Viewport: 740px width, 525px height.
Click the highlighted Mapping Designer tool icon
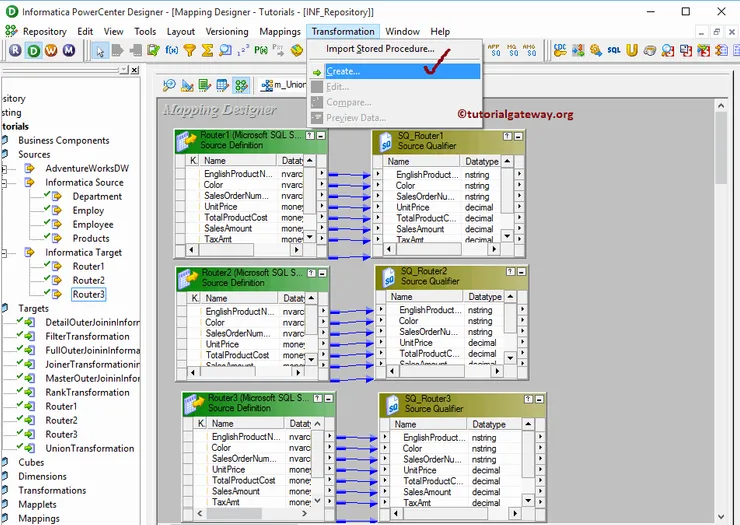click(x=241, y=85)
